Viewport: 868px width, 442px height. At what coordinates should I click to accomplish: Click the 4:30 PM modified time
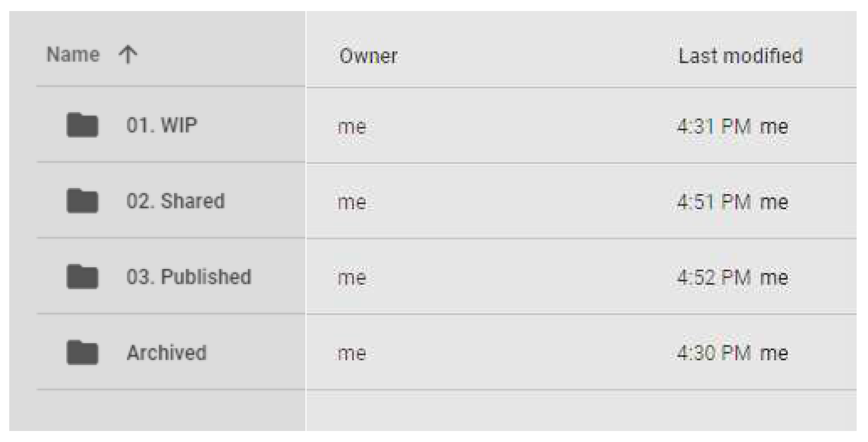pos(714,353)
